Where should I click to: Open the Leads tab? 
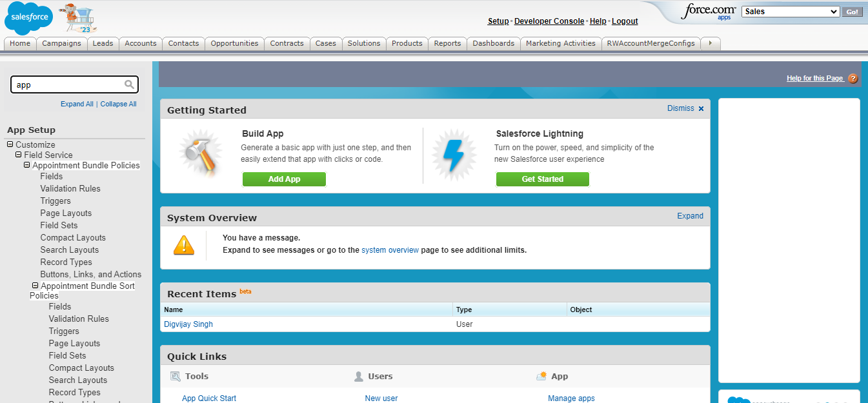103,43
